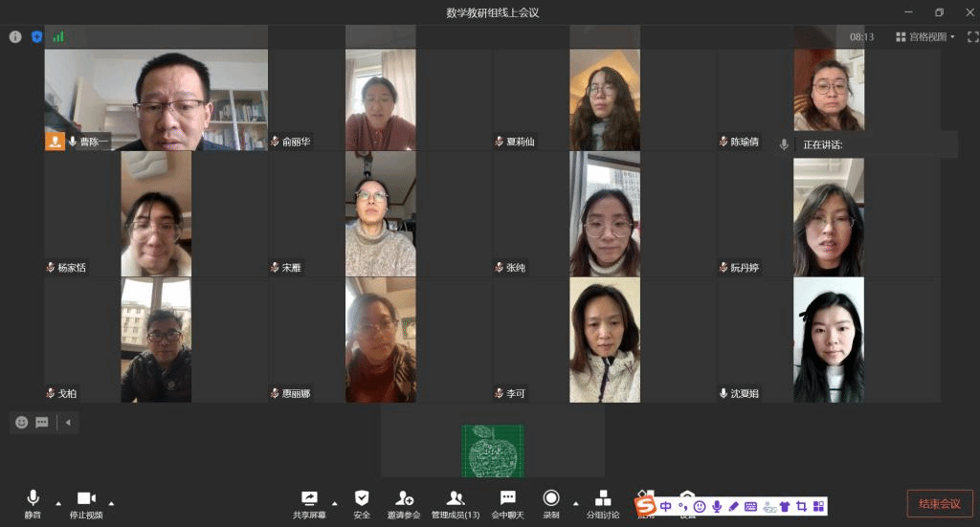Click muted mic icon beside 阮丹婷
Image resolution: width=980 pixels, height=527 pixels.
click(724, 267)
